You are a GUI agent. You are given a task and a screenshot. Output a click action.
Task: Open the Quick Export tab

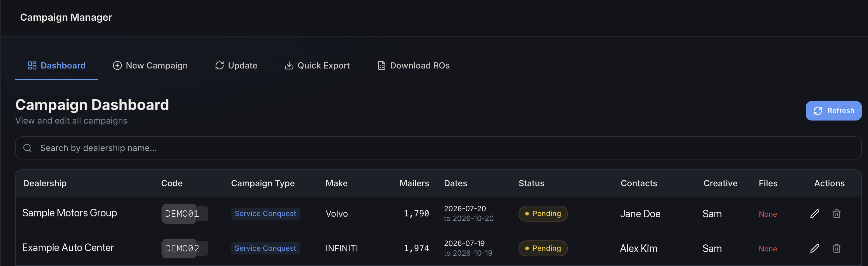[x=317, y=65]
